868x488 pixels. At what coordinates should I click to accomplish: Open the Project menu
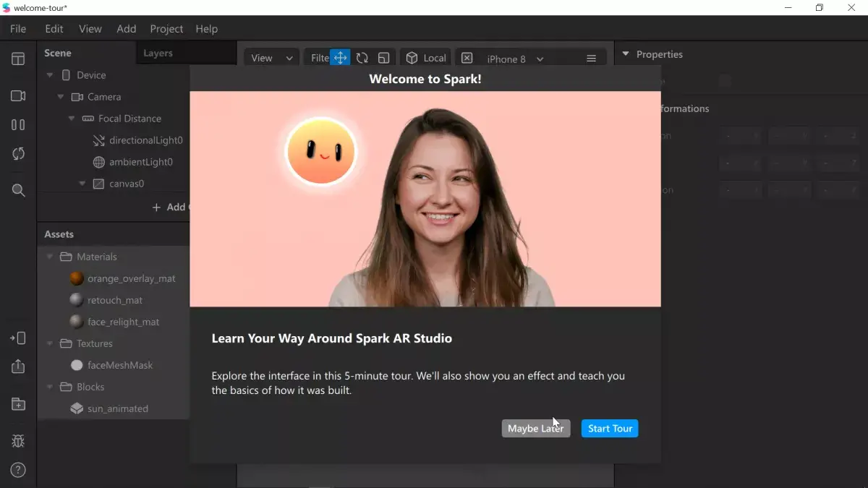[166, 29]
